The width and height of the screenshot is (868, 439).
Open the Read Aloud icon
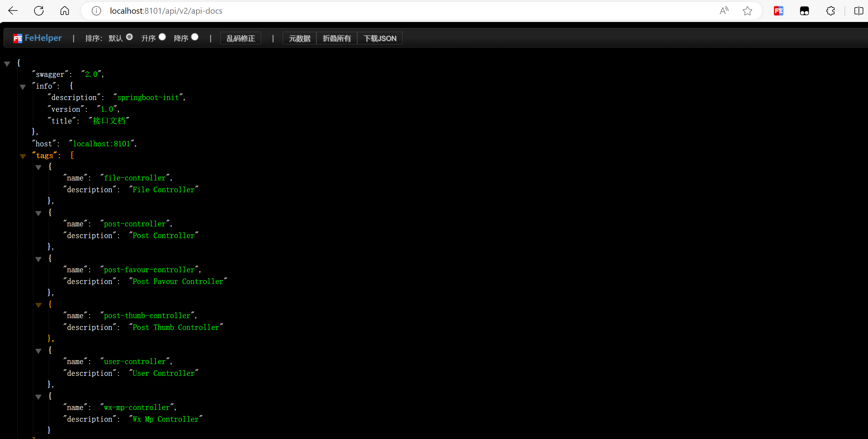(724, 11)
